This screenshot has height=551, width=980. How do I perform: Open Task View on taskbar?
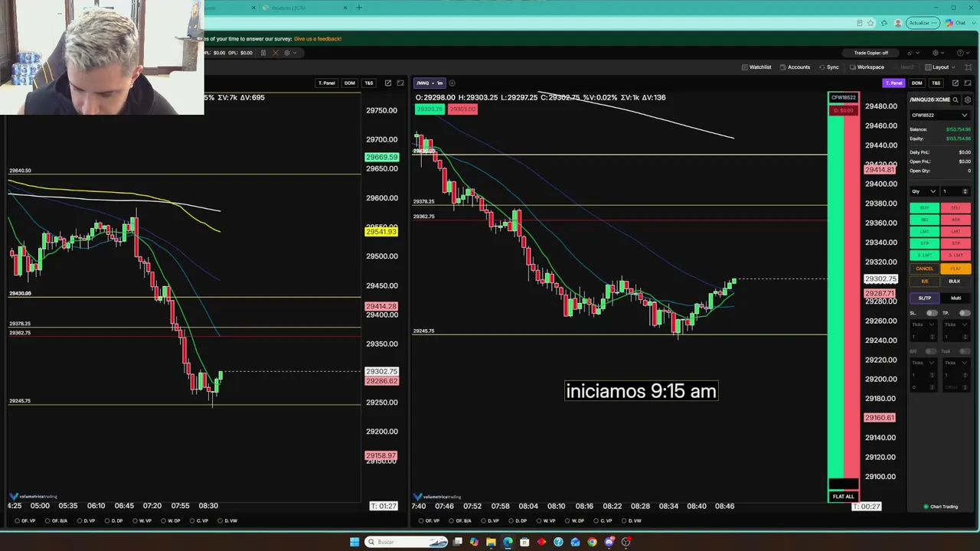[457, 542]
